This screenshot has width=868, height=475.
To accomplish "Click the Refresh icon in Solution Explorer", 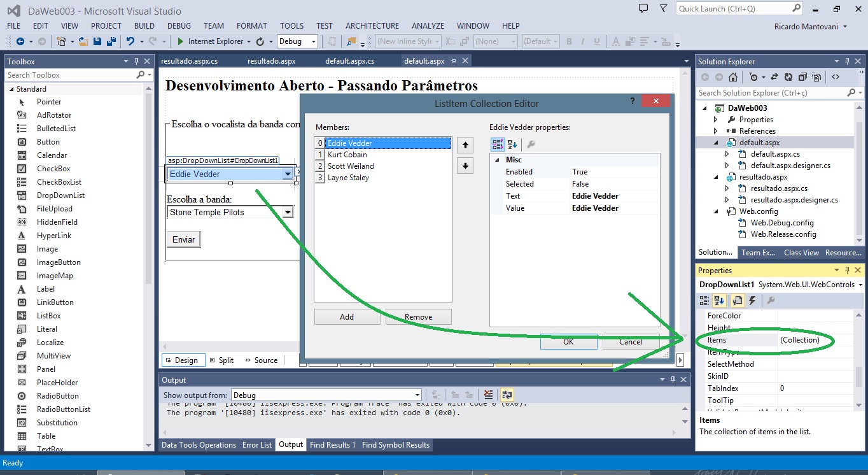I will tap(788, 77).
